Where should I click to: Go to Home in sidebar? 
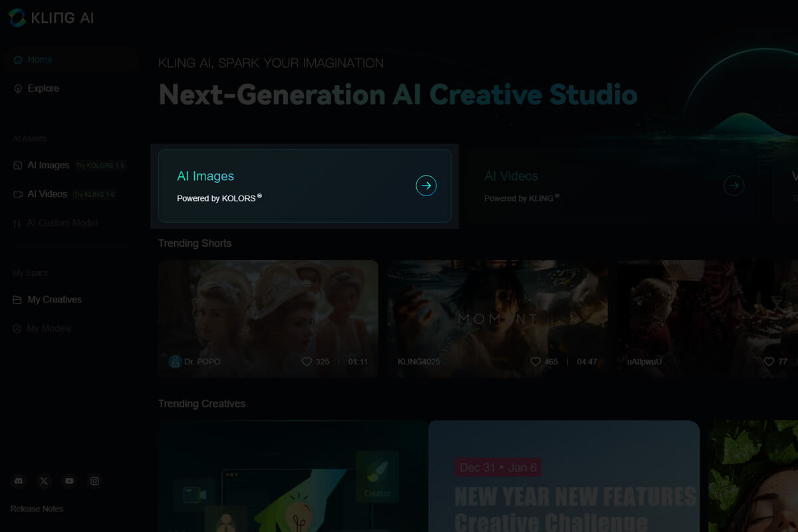coord(40,60)
